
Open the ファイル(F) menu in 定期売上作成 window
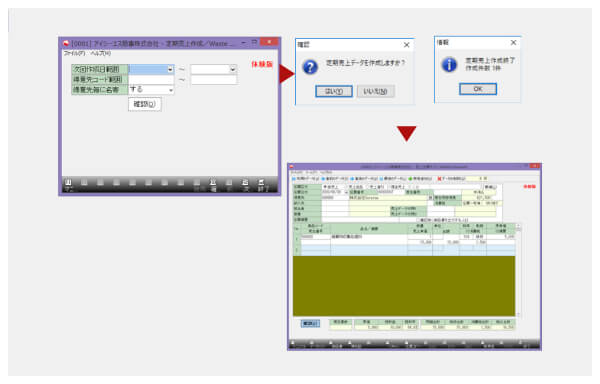click(x=75, y=53)
